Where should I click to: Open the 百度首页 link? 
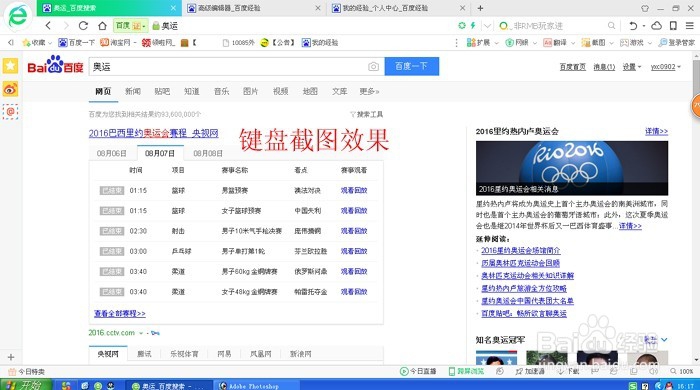point(573,66)
